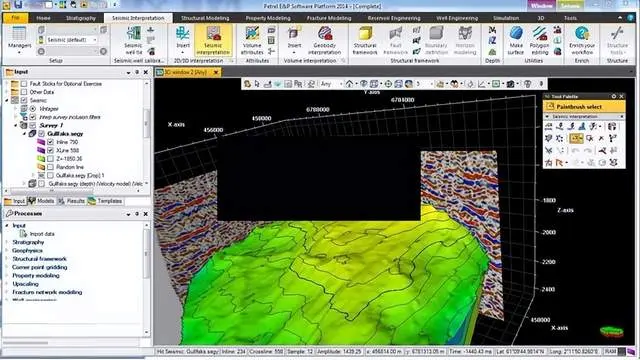Switch to the Home ribbon tab
The width and height of the screenshot is (640, 360).
coord(43,18)
